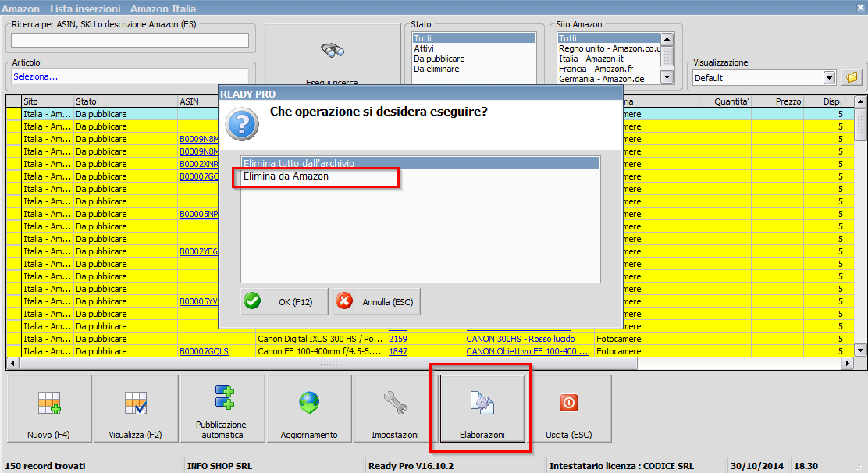Click 'INFO SHOP SRL' status bar entry
This screenshot has width=868, height=473.
pyautogui.click(x=219, y=466)
